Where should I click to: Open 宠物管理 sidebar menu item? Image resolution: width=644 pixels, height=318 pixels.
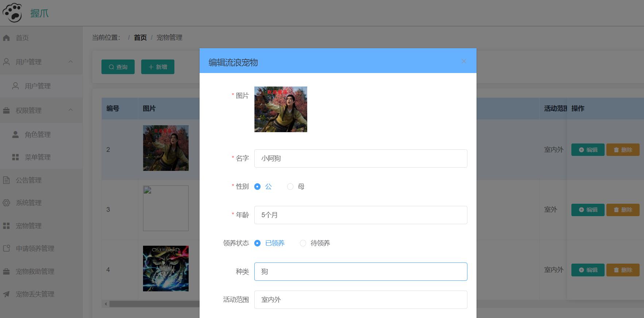[41, 226]
